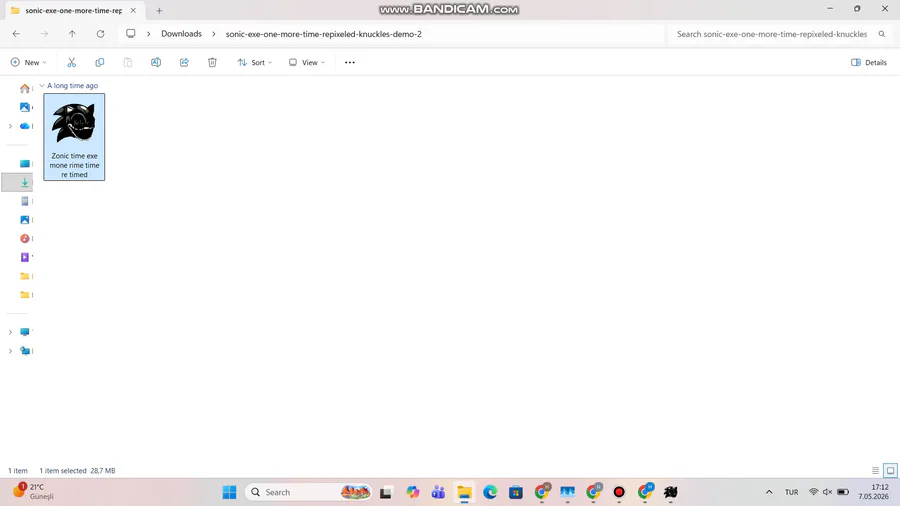Viewport: 900px width, 506px height.
Task: Click the Rename icon in toolbar
Action: [x=156, y=63]
